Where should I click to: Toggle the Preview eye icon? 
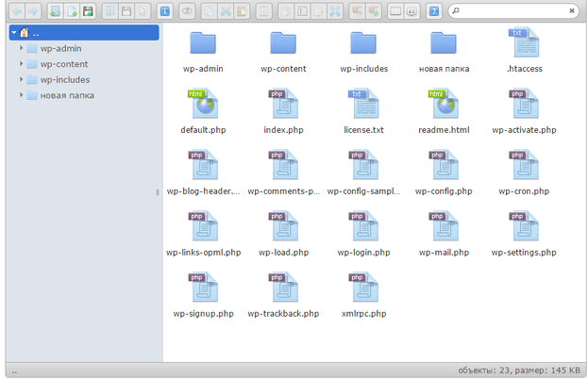[187, 11]
